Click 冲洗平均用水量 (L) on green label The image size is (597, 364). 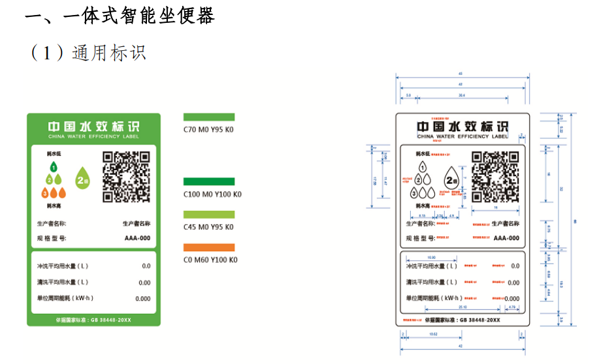[x=63, y=266]
